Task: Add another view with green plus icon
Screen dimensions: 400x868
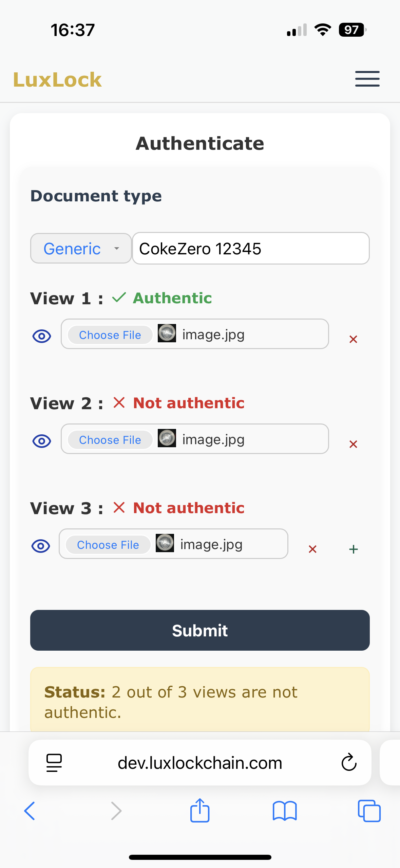Action: pos(354,549)
